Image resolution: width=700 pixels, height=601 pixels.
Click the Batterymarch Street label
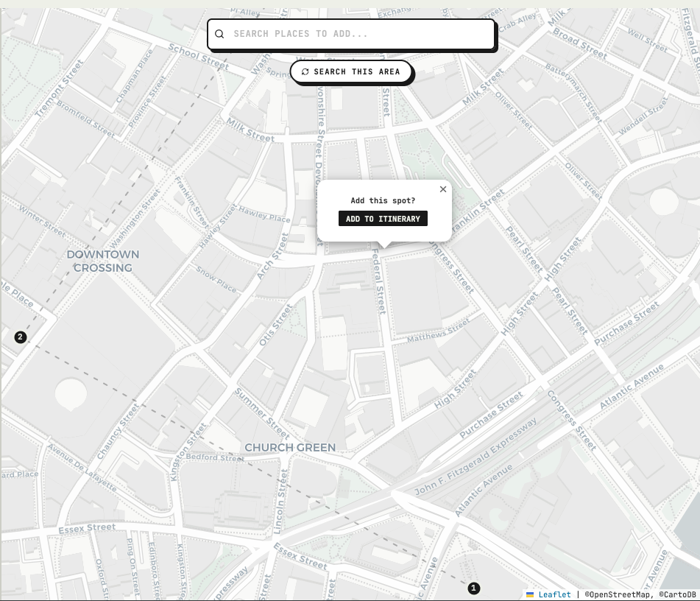(573, 93)
